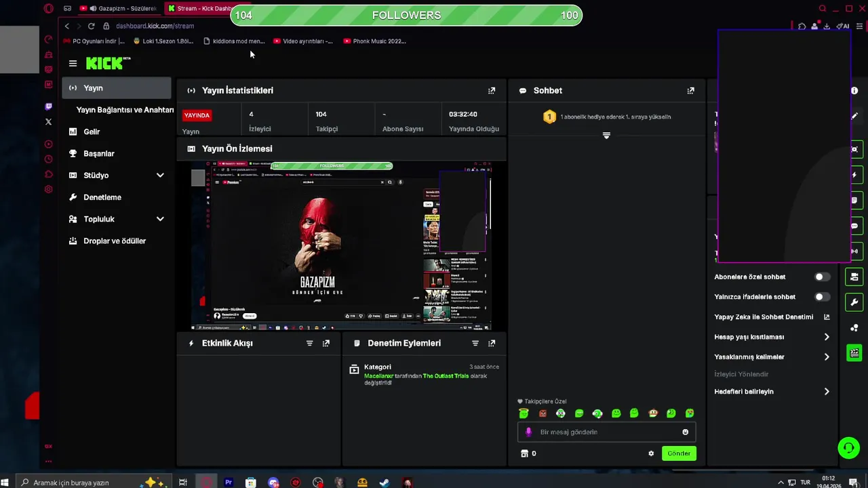Open the Denetim Eylemleri filter icon
Screen dimensions: 868x488
(x=475, y=343)
